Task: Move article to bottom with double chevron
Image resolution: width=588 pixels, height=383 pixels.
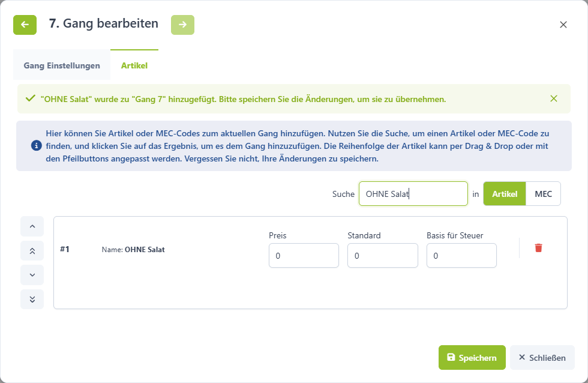Action: click(x=32, y=300)
